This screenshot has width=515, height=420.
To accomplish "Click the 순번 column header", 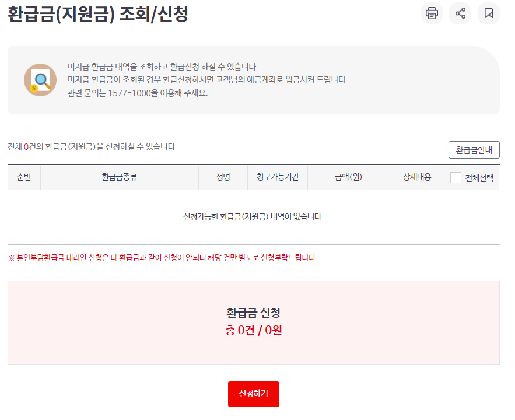I will (x=24, y=177).
